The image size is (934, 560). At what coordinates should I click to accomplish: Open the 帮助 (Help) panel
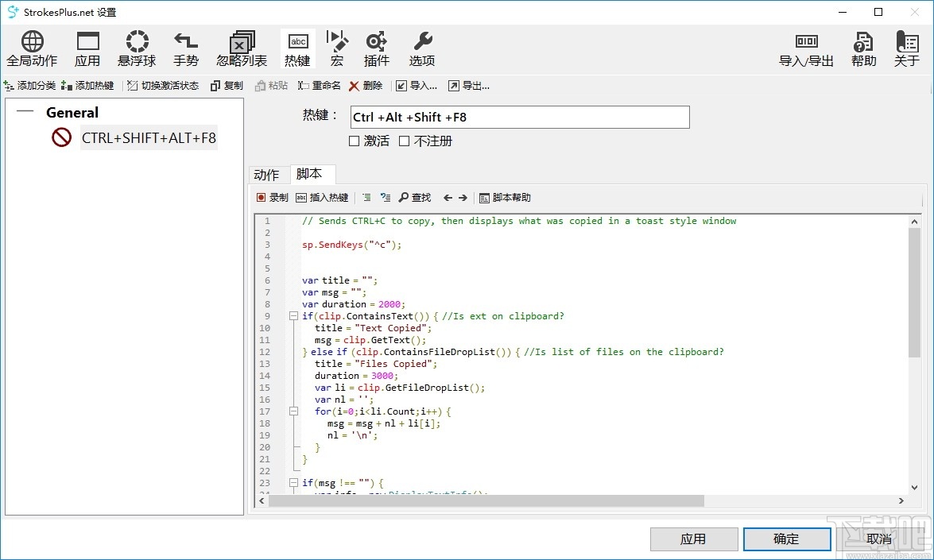(x=862, y=48)
